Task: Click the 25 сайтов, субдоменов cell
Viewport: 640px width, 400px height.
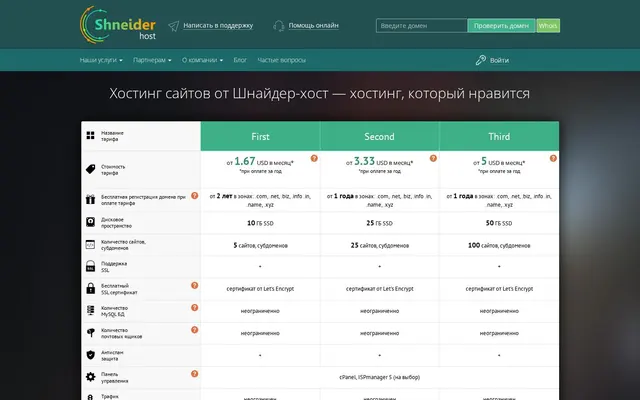Action: tap(380, 245)
